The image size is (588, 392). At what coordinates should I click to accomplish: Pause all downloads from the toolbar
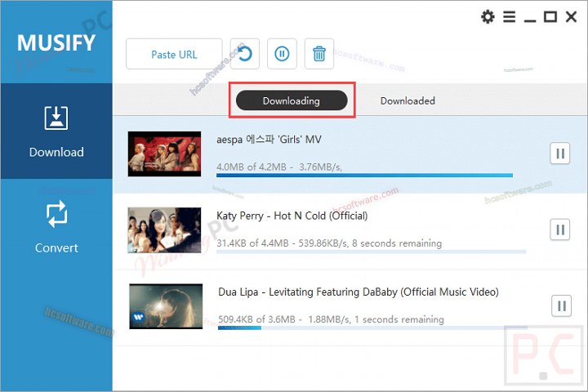coord(282,55)
